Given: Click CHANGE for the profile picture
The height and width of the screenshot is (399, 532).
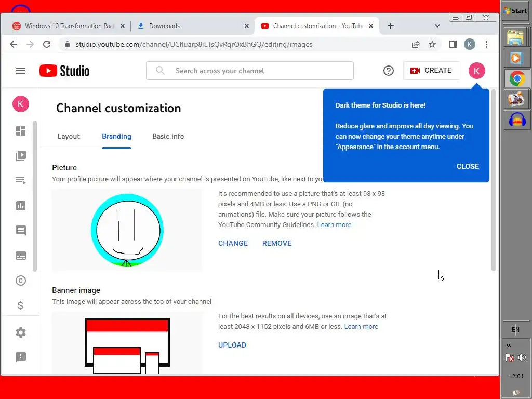Looking at the screenshot, I should click(x=233, y=243).
